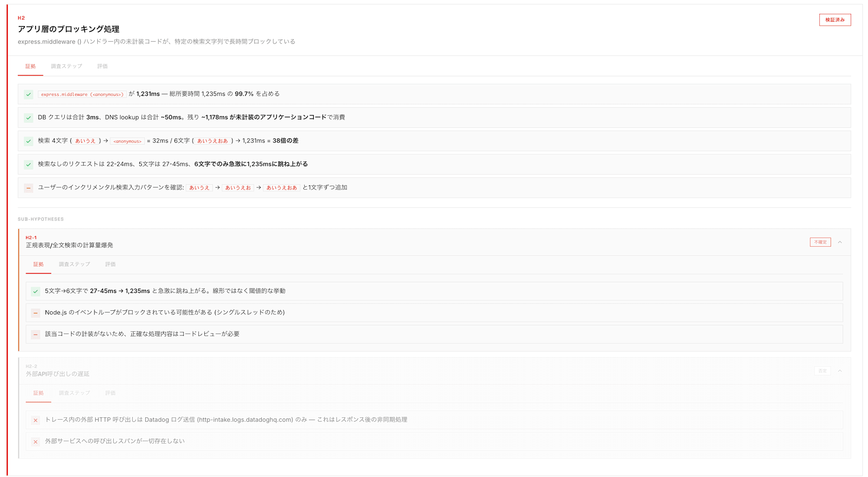Click red minus icon on インクリメンタル検索 row
Screen dimensions: 868x477
(29, 188)
